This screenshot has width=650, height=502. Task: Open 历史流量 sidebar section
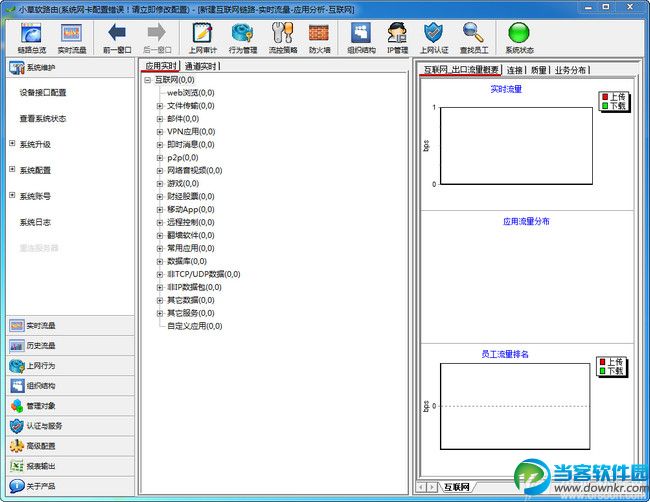coord(70,346)
